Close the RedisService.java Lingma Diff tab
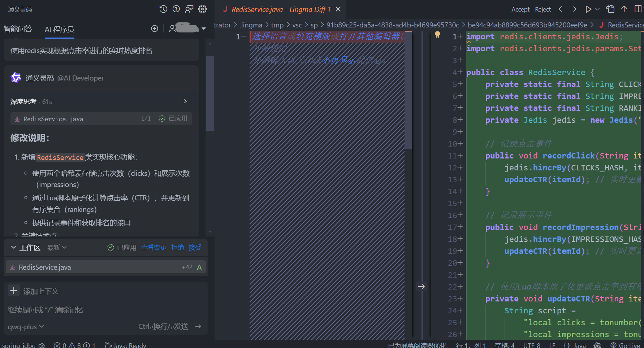Image resolution: width=644 pixels, height=348 pixels. coord(338,9)
